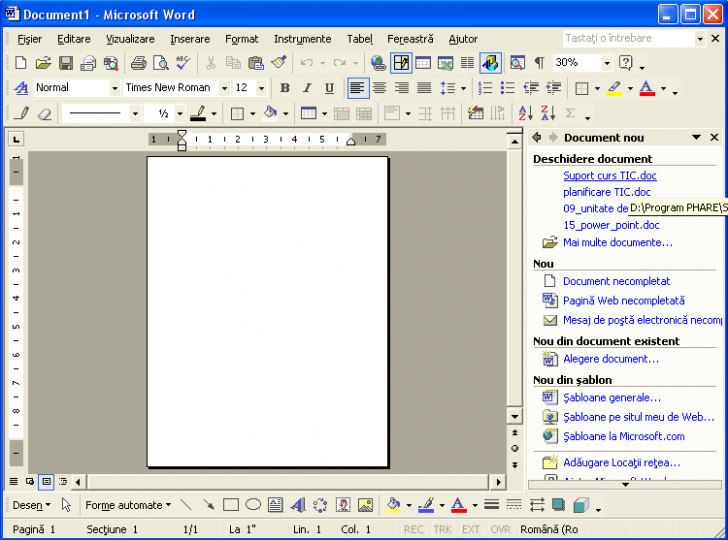This screenshot has height=540, width=728.
Task: Open the 3-D style icon
Action: (581, 505)
